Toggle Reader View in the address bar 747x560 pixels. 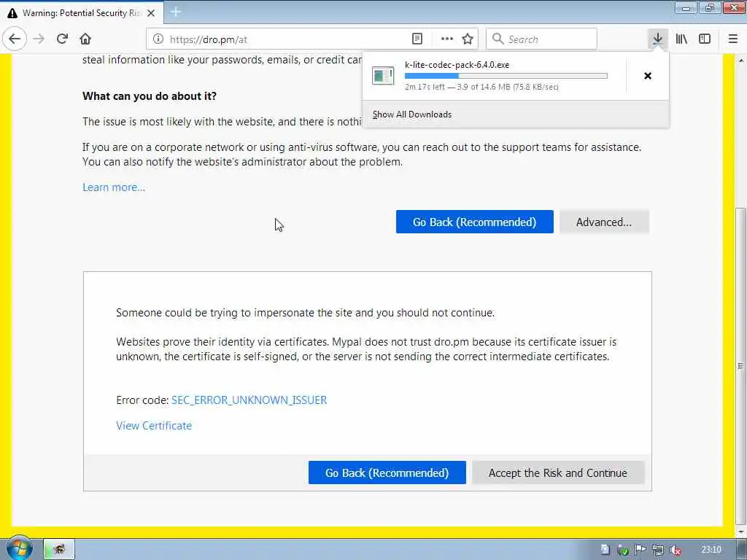click(x=417, y=39)
